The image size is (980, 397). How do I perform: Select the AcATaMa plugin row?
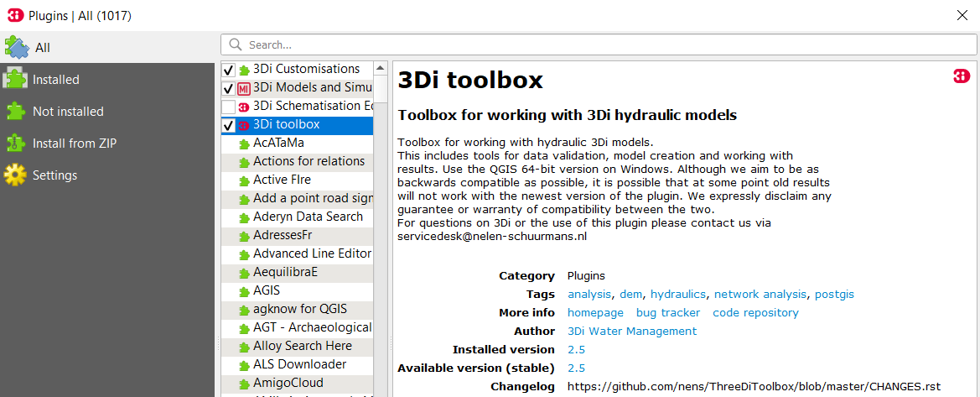click(297, 144)
